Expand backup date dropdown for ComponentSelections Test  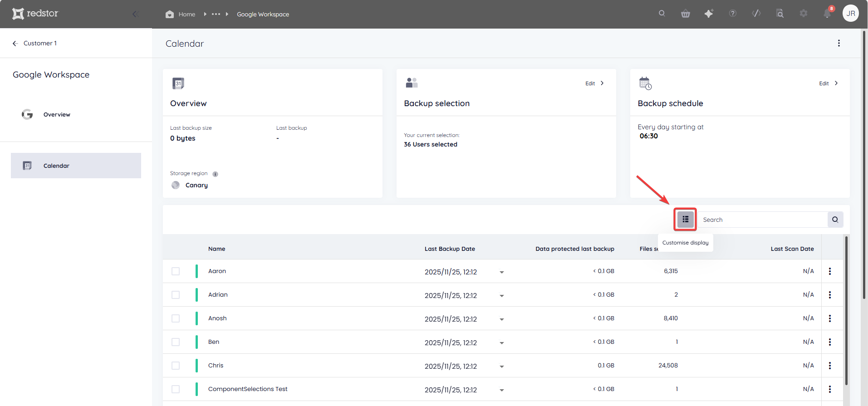click(502, 390)
